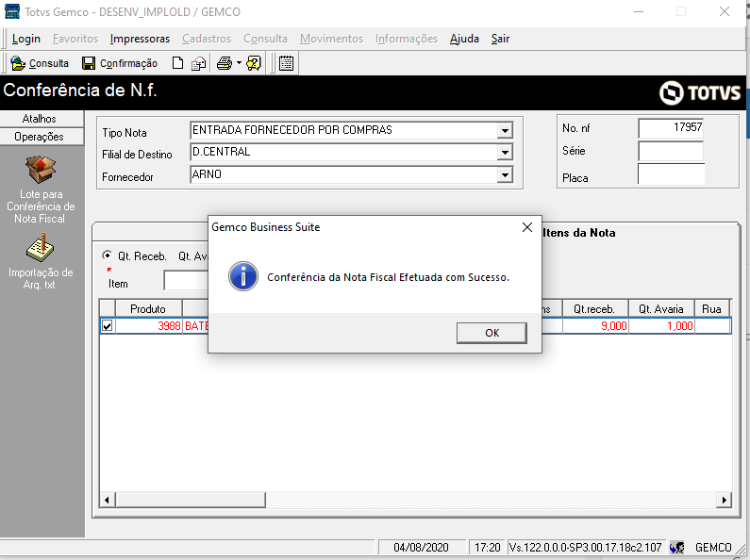
Task: Click the No. nf input field
Action: (671, 128)
